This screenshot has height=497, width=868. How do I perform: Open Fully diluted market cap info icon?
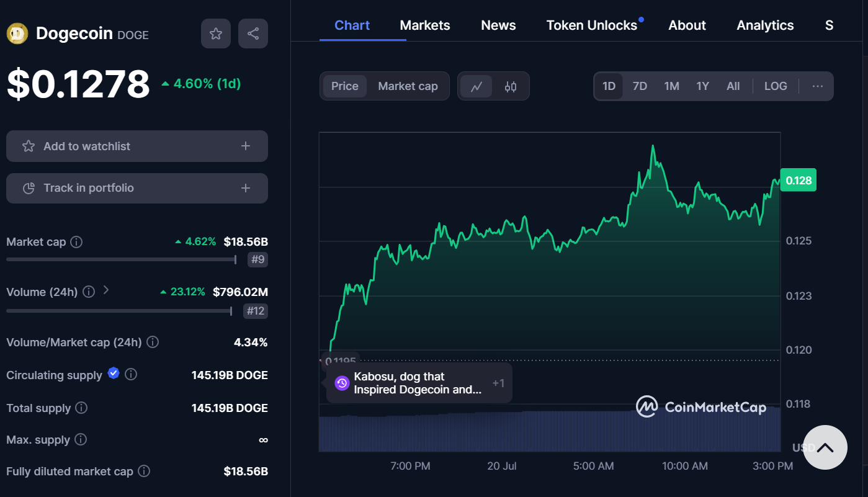tap(144, 472)
